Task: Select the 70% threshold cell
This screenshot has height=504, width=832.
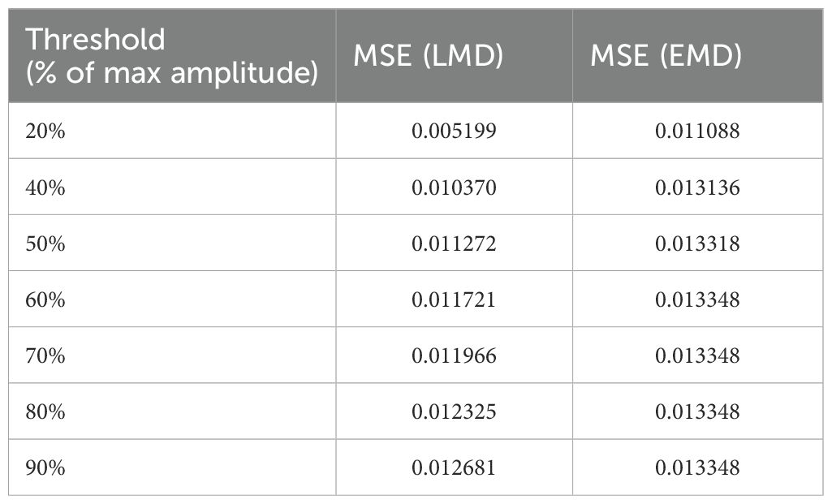Action: point(45,355)
